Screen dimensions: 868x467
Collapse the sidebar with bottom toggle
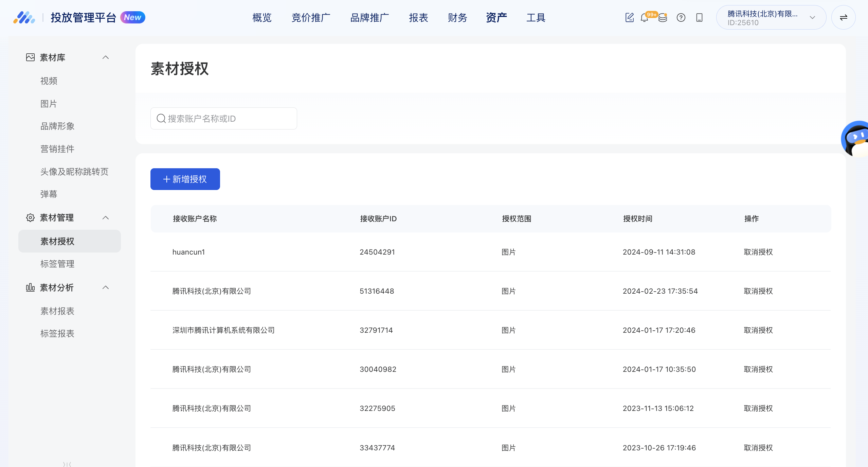67,464
